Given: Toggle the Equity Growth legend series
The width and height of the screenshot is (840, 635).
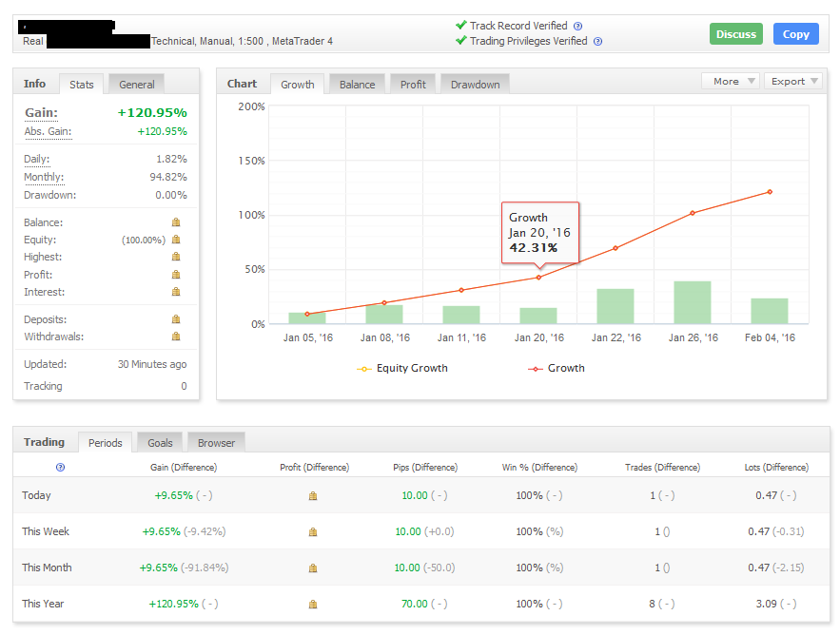Looking at the screenshot, I should [402, 369].
